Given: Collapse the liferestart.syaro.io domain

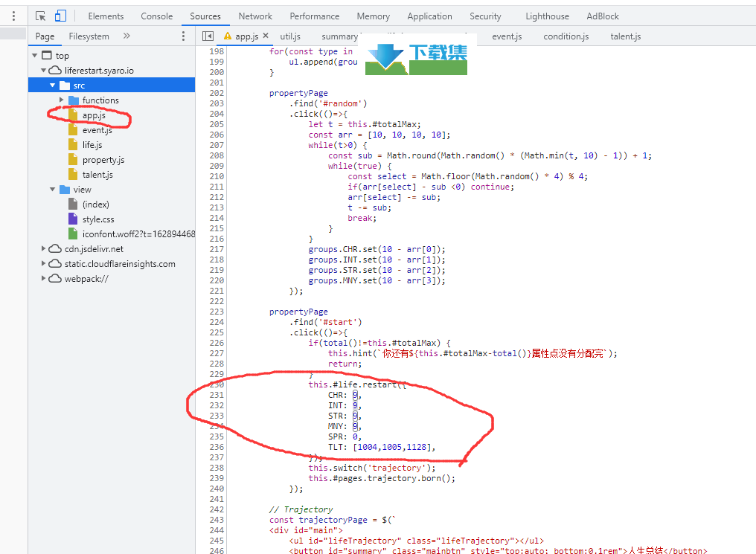Looking at the screenshot, I should 43,71.
